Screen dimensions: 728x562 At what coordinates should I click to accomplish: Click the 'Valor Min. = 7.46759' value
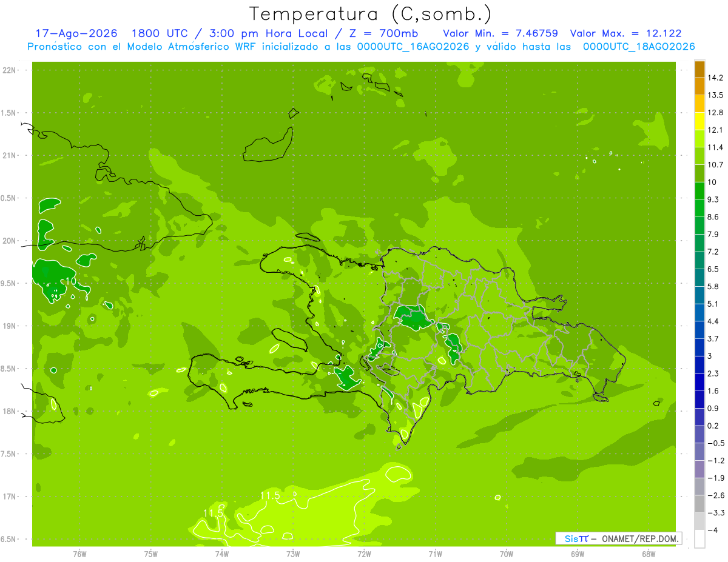500,33
